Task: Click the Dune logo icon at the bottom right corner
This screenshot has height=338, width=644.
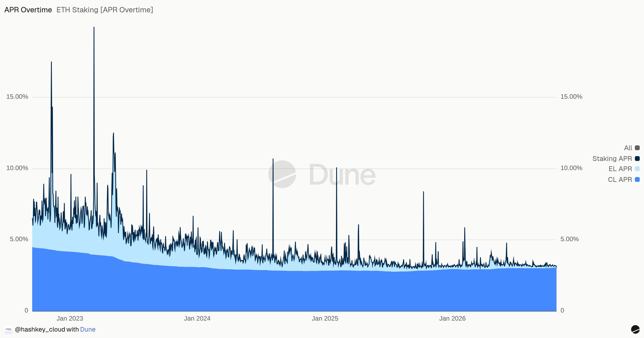Action: pyautogui.click(x=635, y=329)
